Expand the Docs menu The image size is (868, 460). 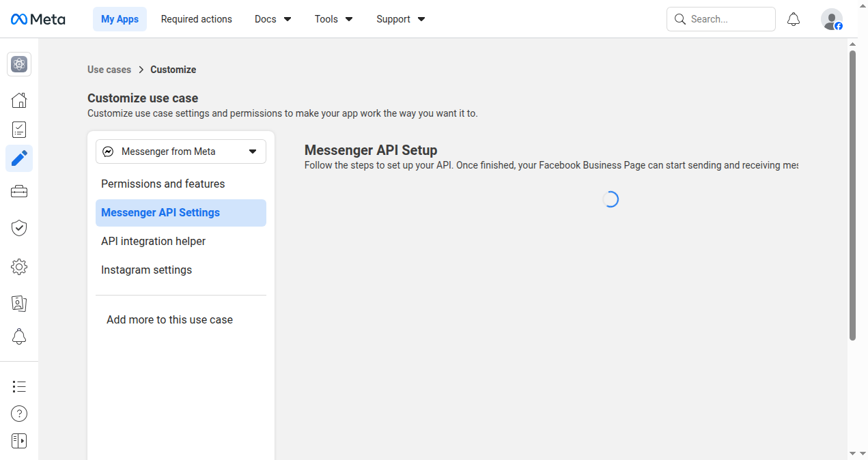click(x=273, y=19)
